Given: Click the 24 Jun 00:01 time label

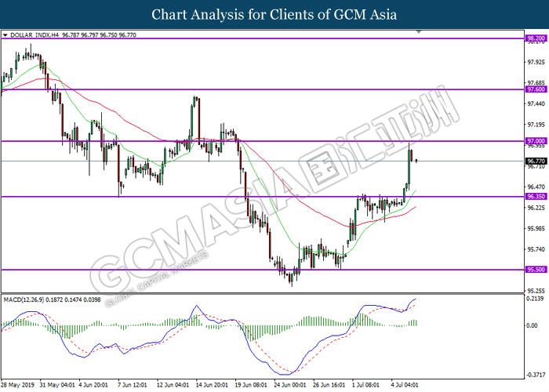Looking at the screenshot, I should pos(290,385).
